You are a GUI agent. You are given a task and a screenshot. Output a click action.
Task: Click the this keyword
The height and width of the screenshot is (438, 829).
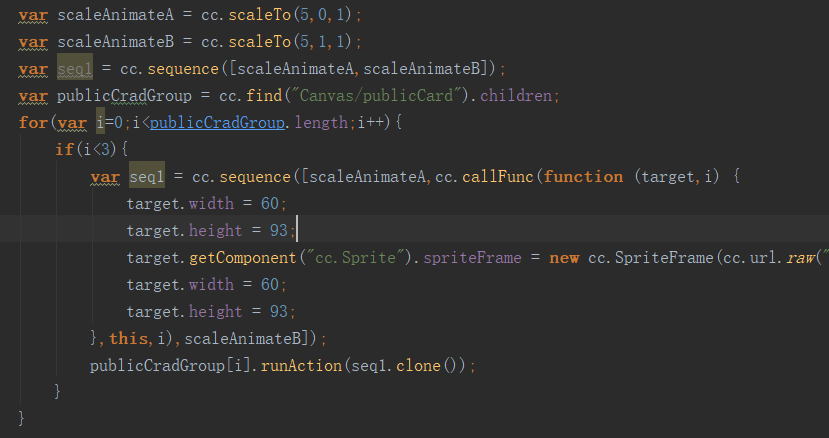click(x=127, y=339)
